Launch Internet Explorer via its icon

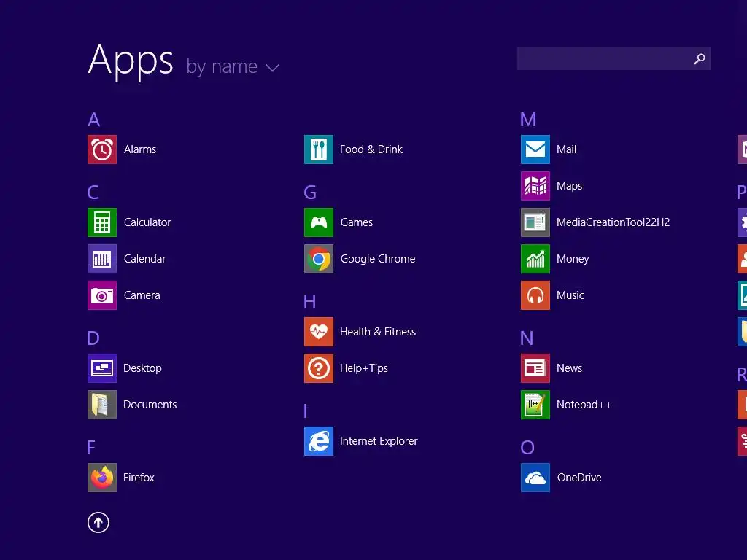[x=319, y=441]
